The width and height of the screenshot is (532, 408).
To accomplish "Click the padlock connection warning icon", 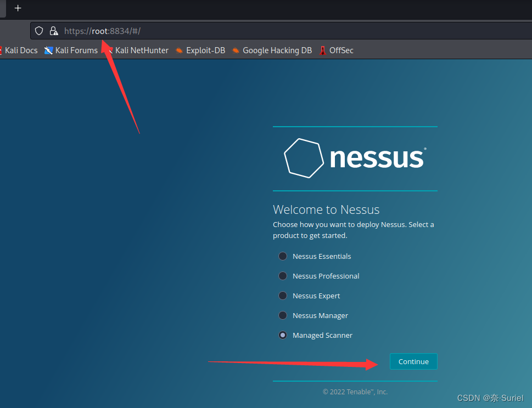I will click(x=54, y=31).
